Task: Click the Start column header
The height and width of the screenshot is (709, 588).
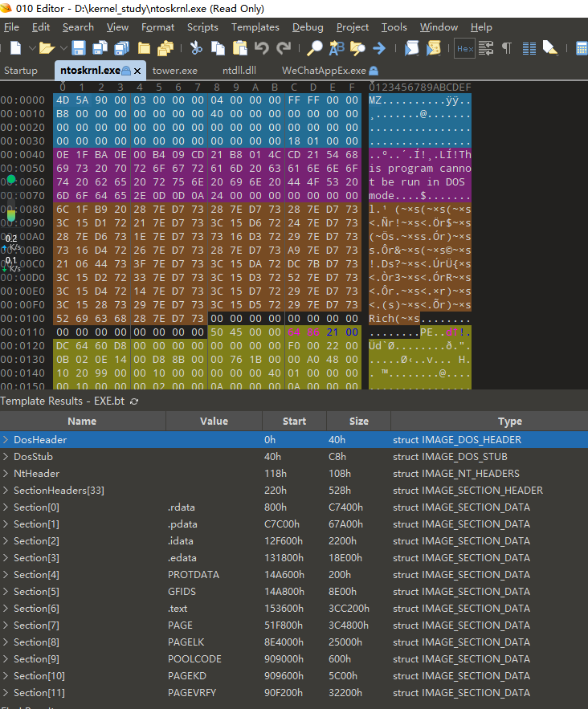Action: [295, 421]
